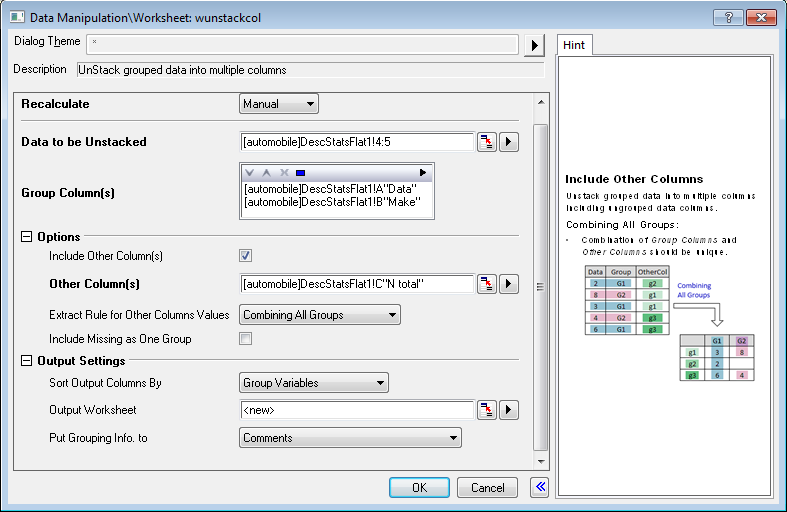The height and width of the screenshot is (512, 787).
Task: Open Extract Rule for Other Columns Values dropdown
Action: tap(320, 315)
